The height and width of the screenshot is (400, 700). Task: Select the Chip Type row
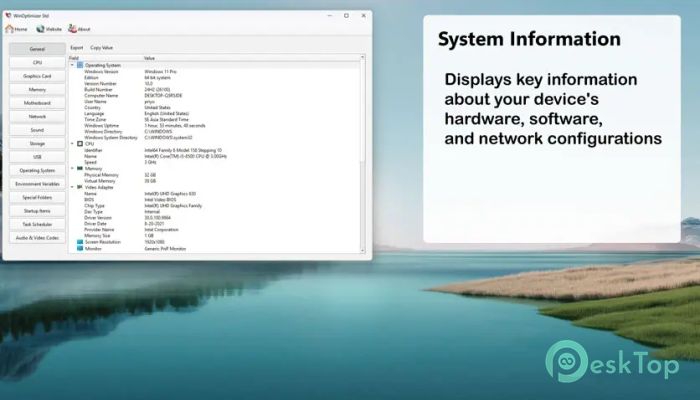coord(214,206)
